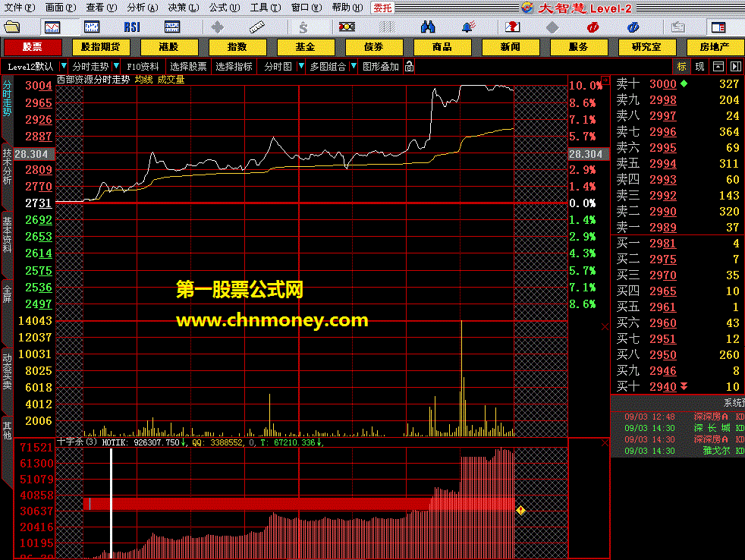Click the ruler measurement tool icon
Screen dimensions: 745x560
(256, 27)
